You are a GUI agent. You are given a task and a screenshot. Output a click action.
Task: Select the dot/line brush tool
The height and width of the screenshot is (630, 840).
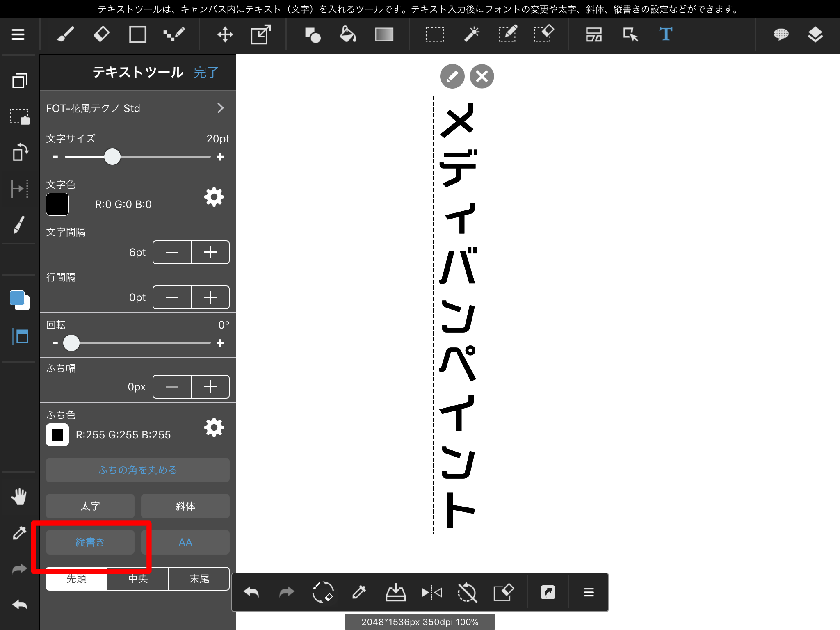174,34
